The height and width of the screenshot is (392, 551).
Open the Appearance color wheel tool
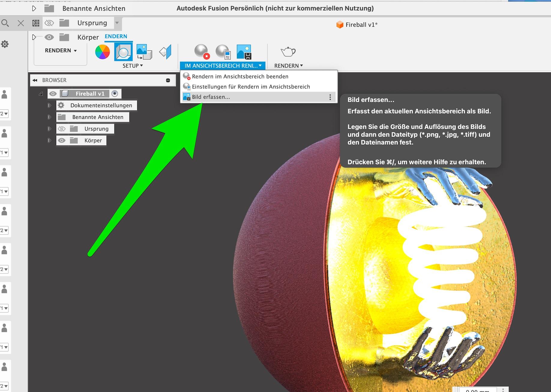(x=102, y=52)
